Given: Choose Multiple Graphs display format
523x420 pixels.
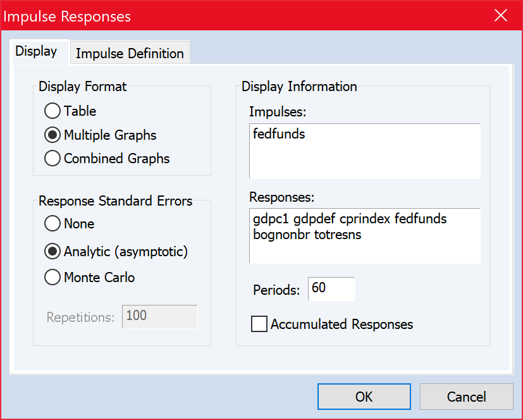Looking at the screenshot, I should (x=52, y=135).
